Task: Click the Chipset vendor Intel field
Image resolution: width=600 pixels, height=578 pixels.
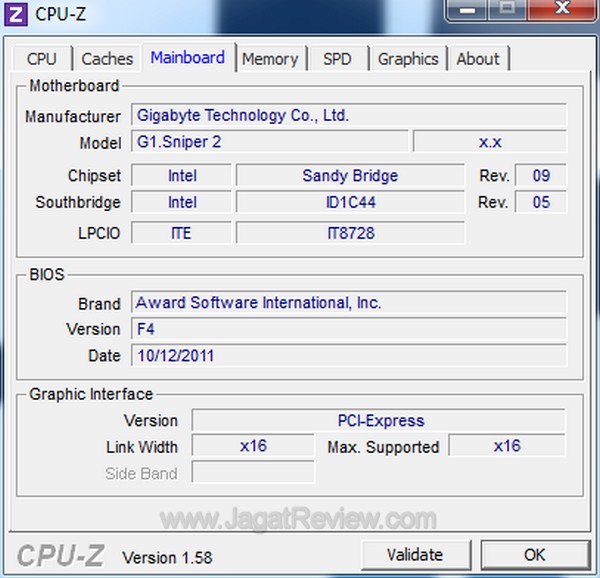Action: point(182,176)
